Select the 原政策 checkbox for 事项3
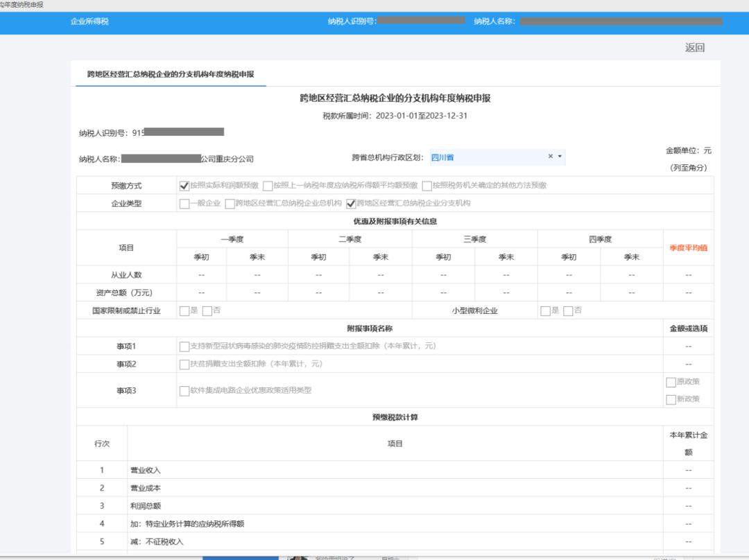Viewport: 749px width, 560px height. [x=671, y=383]
